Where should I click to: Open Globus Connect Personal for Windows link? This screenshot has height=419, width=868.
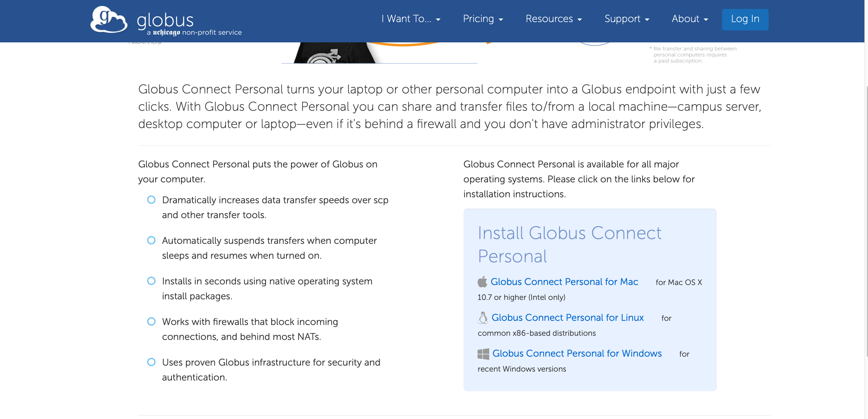pos(577,353)
